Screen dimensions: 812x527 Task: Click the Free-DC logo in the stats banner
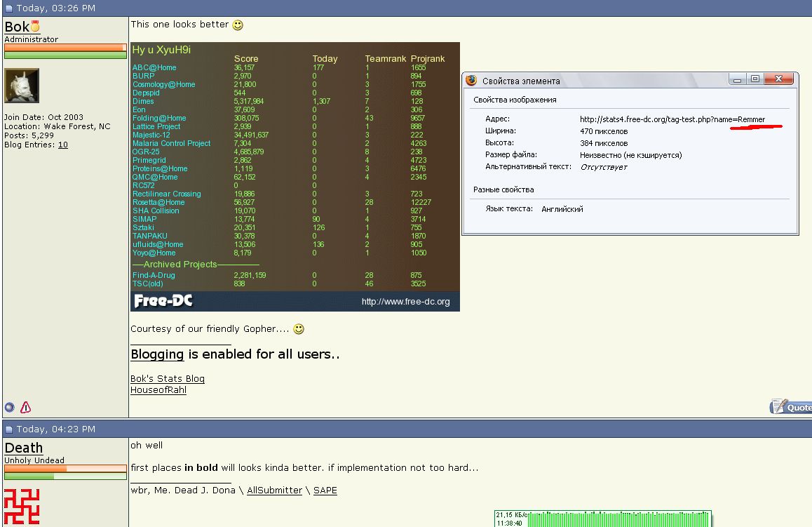coord(163,300)
